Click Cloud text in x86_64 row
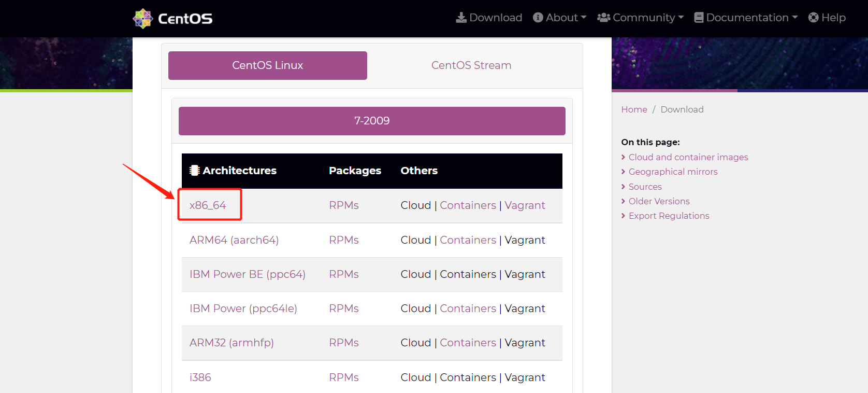 (x=416, y=205)
